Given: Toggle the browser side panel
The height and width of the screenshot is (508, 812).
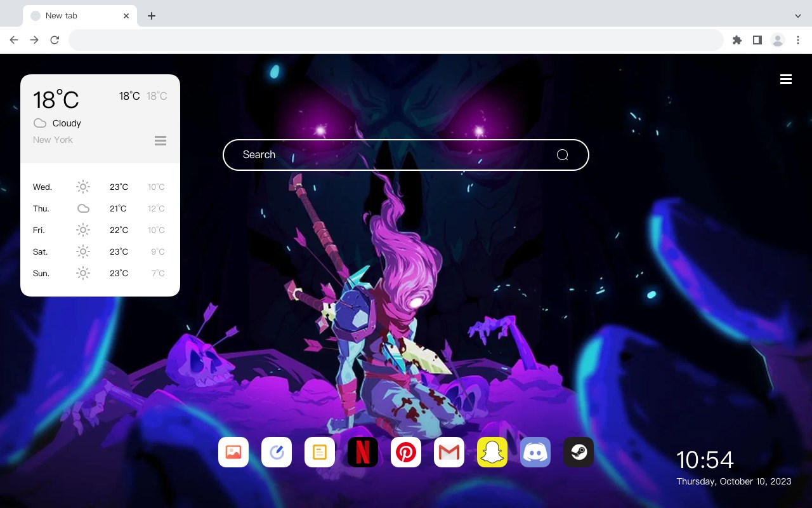Looking at the screenshot, I should click(x=757, y=40).
